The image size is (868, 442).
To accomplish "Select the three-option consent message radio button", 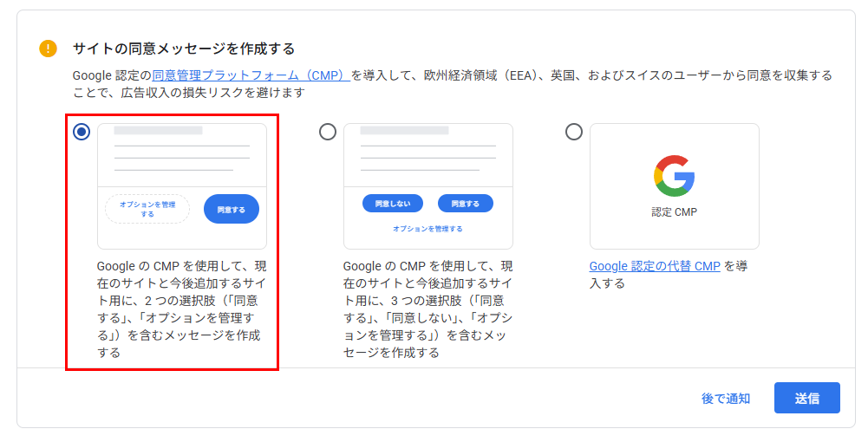I will (328, 132).
